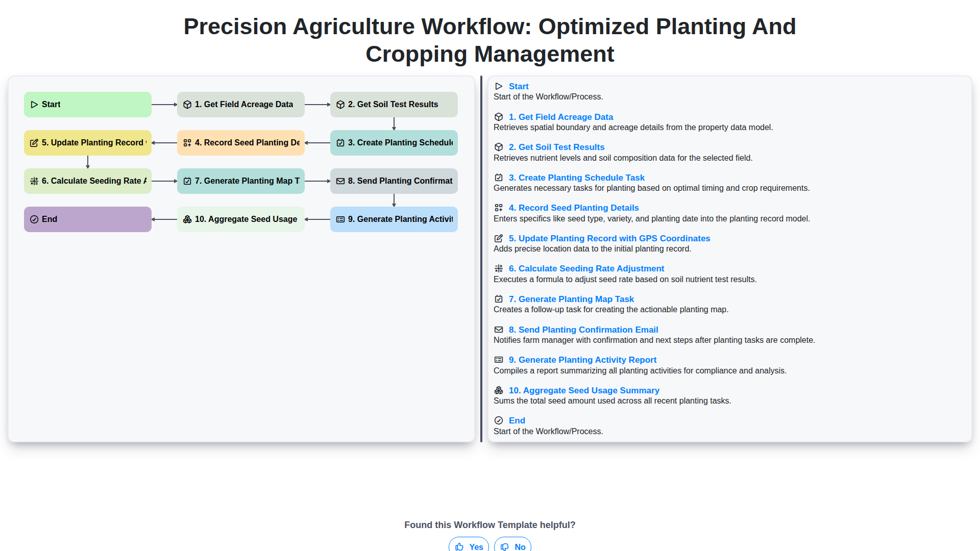Click the grid icon beside Record Seed Planting Details
Viewport: 980px width, 551px height.
[499, 208]
